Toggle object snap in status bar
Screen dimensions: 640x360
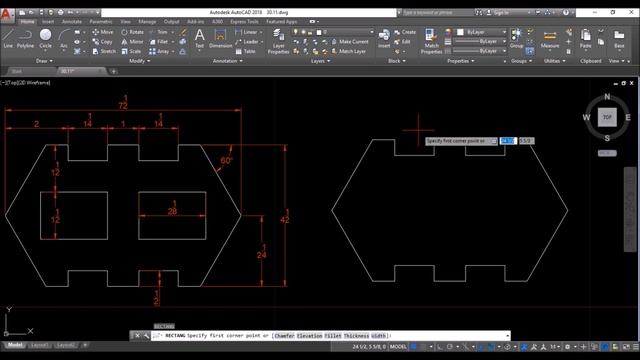tap(491, 347)
